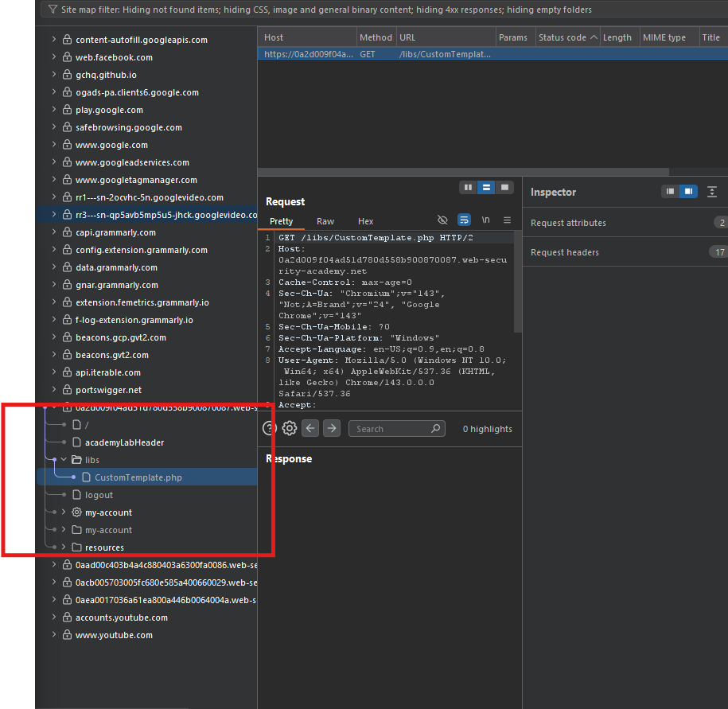Screen dimensions: 728x709
Task: Click the site map filter bar text
Action: point(326,10)
